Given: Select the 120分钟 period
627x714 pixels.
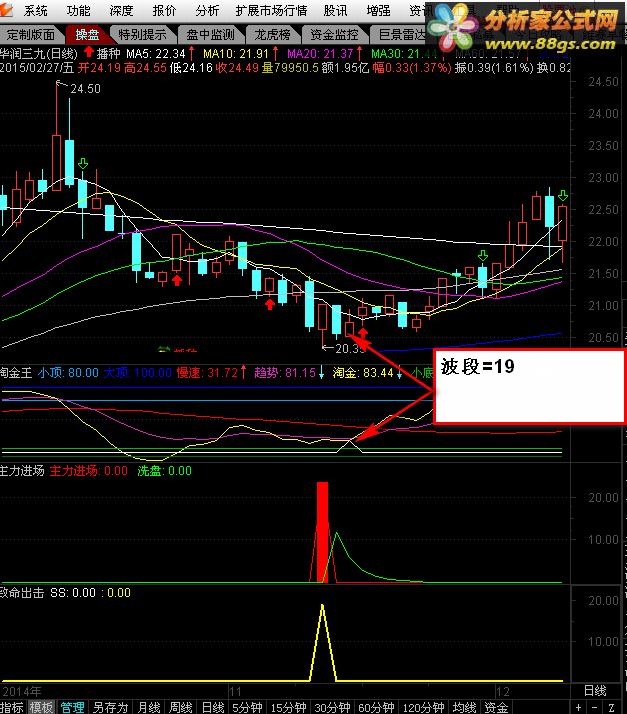Looking at the screenshot, I should pyautogui.click(x=423, y=707).
